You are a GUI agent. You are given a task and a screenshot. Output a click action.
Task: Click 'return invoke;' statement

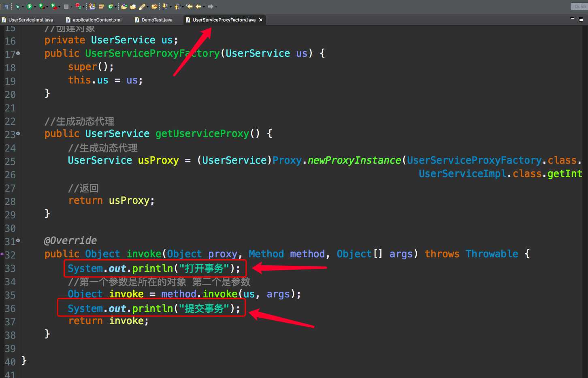coord(109,321)
